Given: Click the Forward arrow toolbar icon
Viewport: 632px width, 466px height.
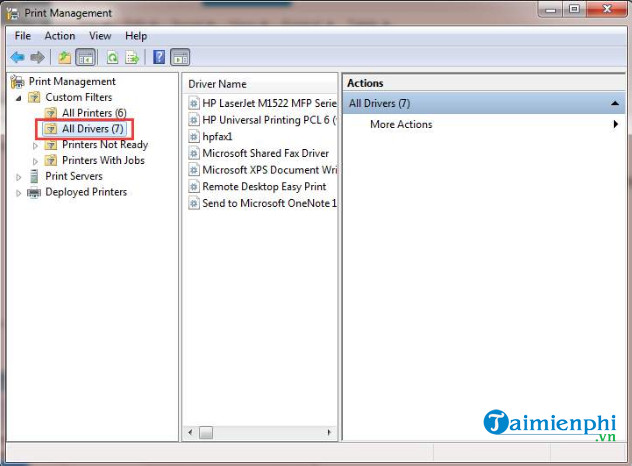Looking at the screenshot, I should tap(37, 58).
